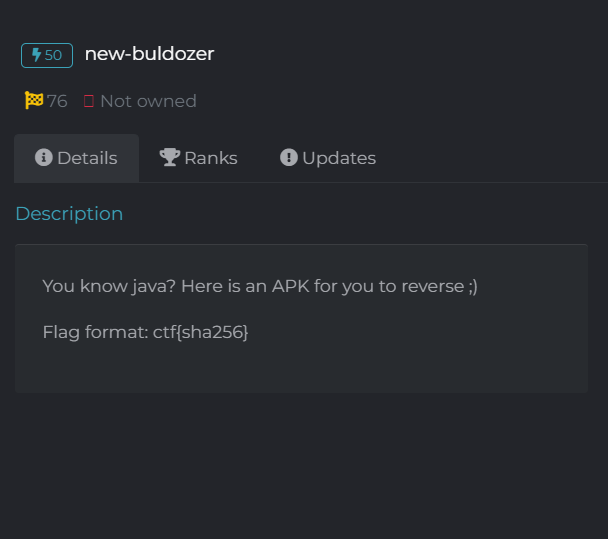Viewport: 608px width, 539px height.
Task: Click the yellow checkered flag icon
Action: [x=34, y=100]
